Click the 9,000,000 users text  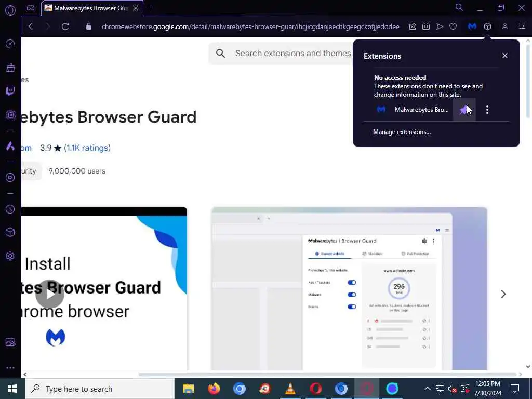[x=77, y=171]
